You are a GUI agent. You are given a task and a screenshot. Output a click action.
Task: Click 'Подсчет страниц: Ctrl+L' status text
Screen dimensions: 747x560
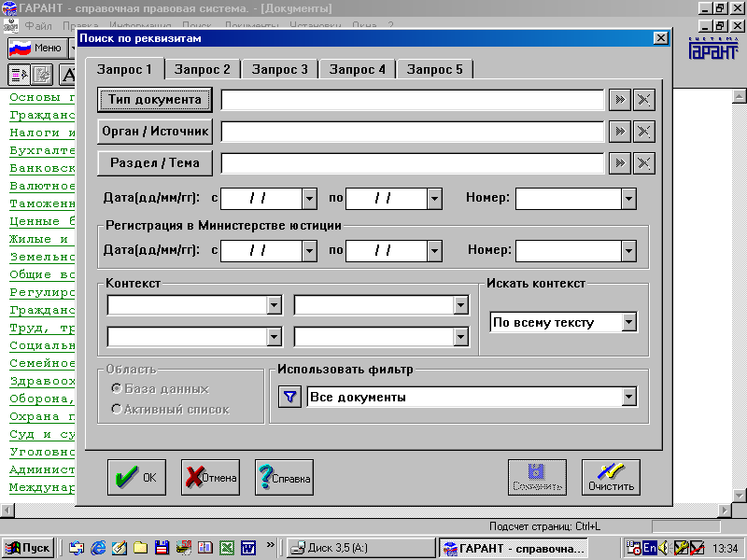[544, 526]
